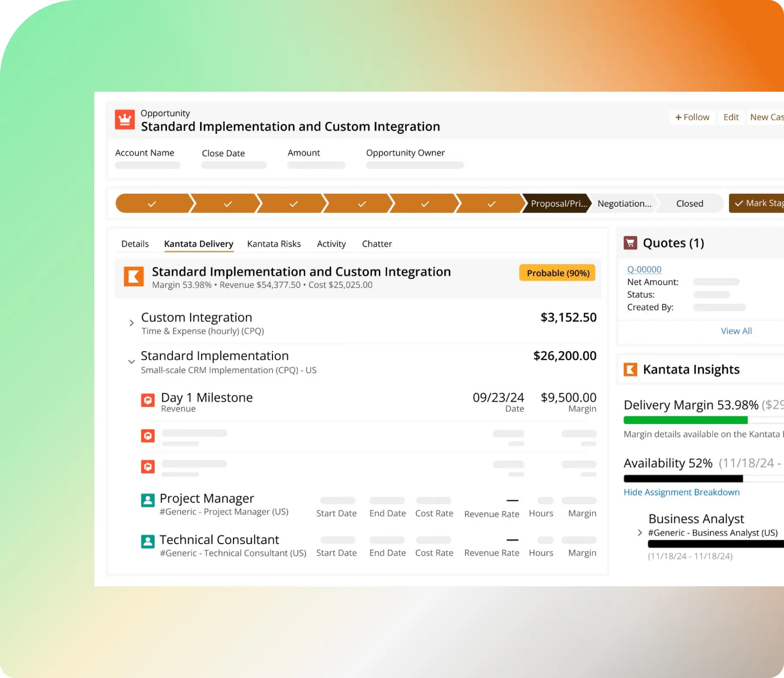Select the Negotiation stage in path
The height and width of the screenshot is (678, 784).
(x=624, y=204)
